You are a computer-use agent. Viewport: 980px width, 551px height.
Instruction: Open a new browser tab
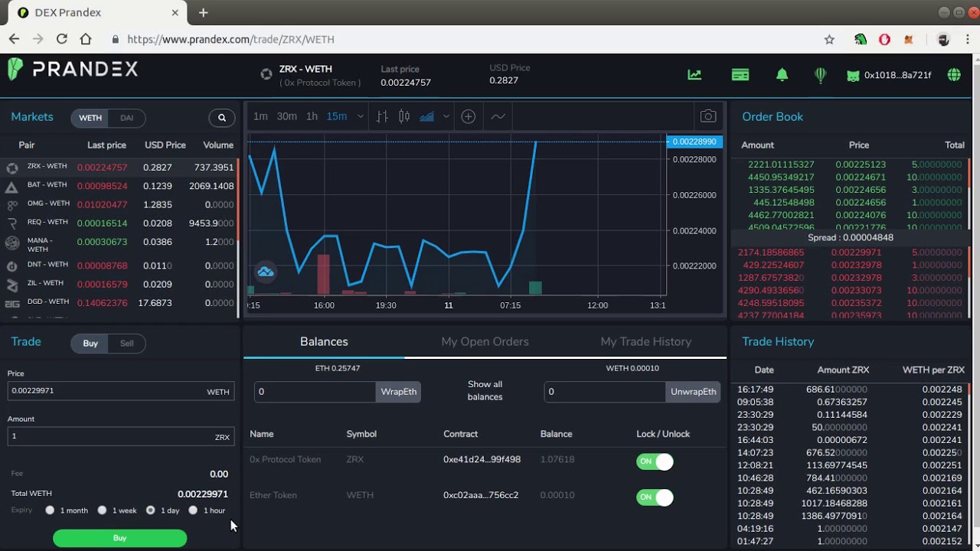point(203,13)
